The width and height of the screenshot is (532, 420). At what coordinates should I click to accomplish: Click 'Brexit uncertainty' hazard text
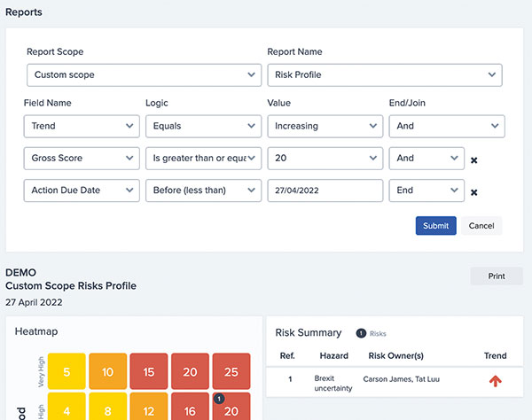click(333, 383)
